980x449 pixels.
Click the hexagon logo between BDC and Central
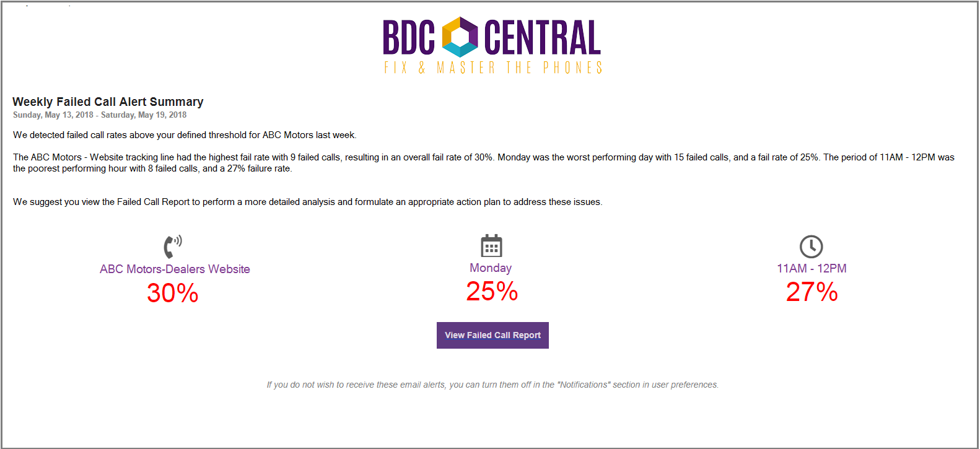[460, 37]
